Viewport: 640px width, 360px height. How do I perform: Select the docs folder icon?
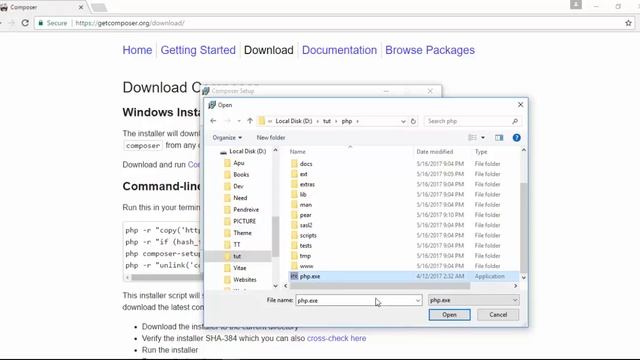pyautogui.click(x=294, y=164)
